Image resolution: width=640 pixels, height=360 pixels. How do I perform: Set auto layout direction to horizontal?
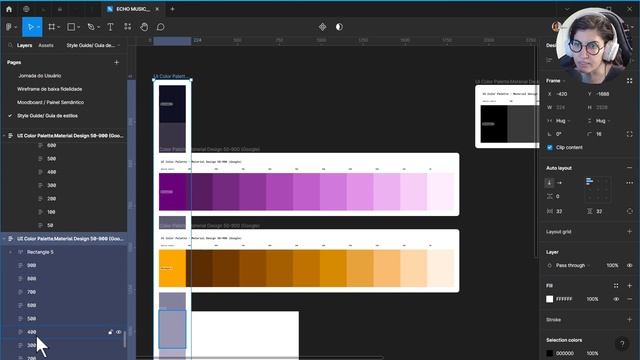pyautogui.click(x=560, y=182)
